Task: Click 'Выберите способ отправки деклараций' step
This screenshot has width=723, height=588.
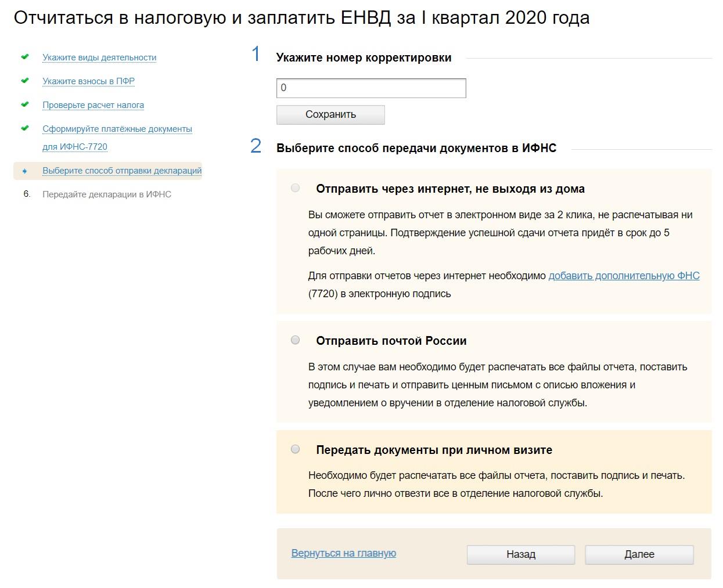Action: tap(122, 171)
